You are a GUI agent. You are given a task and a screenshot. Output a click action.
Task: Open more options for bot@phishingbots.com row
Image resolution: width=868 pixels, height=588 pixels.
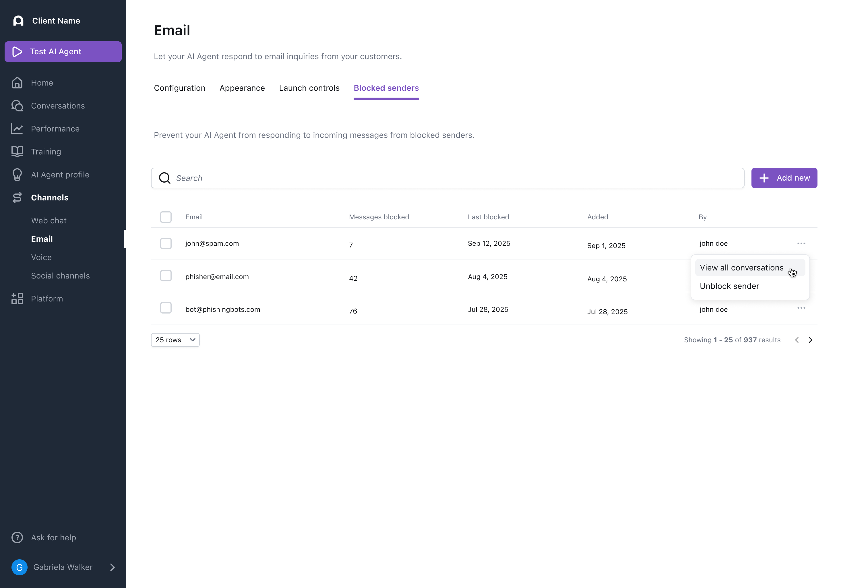point(801,308)
